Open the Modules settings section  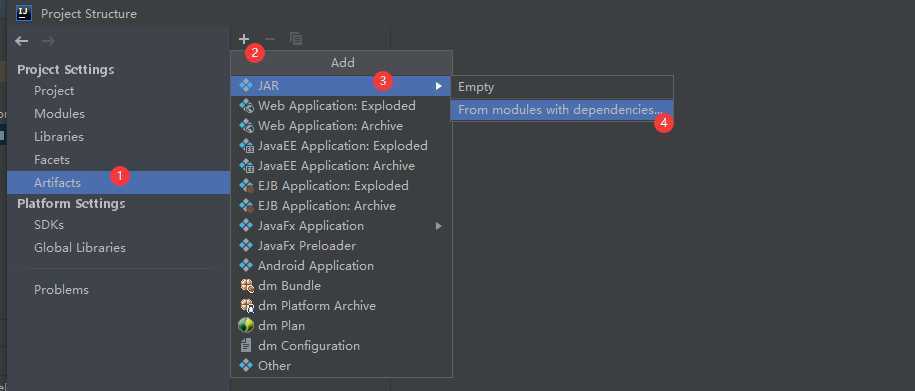(x=60, y=114)
